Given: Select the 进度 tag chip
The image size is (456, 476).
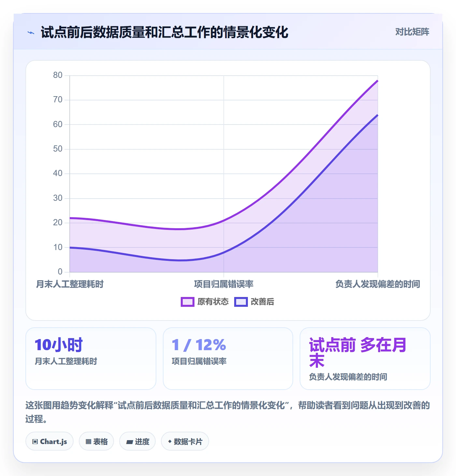Looking at the screenshot, I should (x=137, y=441).
